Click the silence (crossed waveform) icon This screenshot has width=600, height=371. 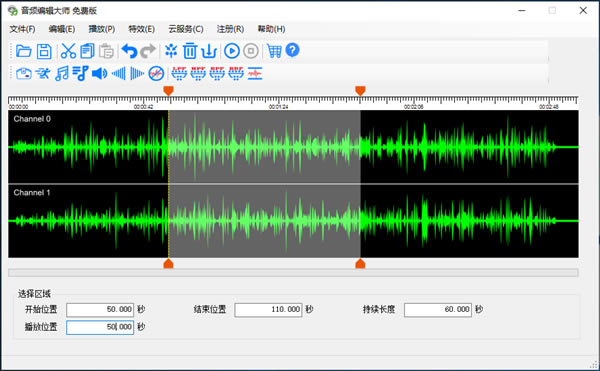point(156,73)
